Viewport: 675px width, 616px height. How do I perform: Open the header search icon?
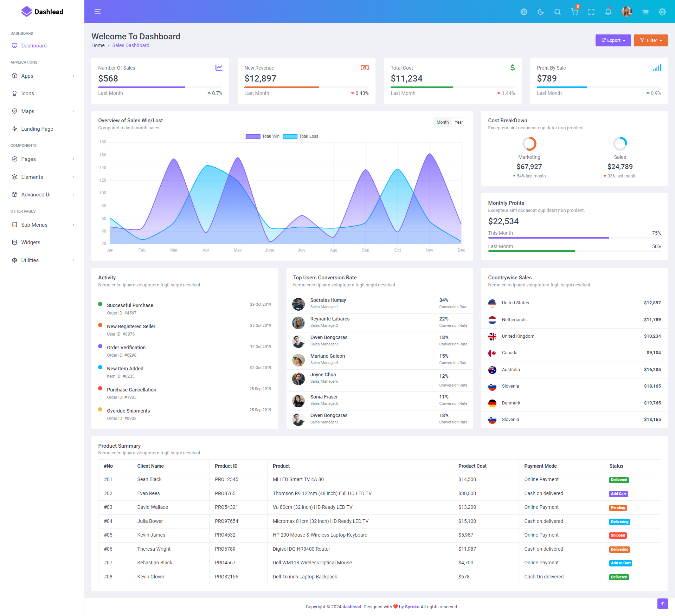(558, 12)
